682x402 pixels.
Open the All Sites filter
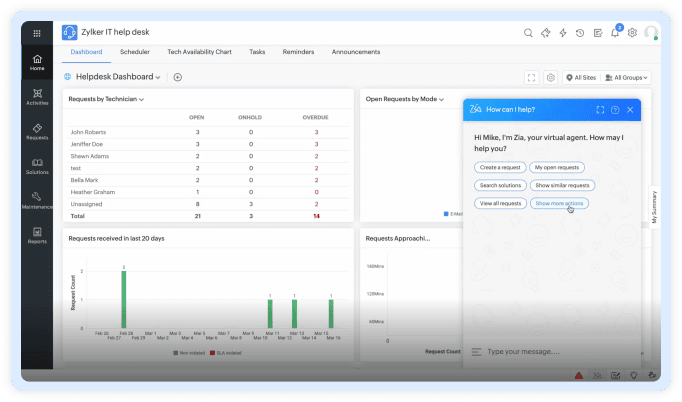pyautogui.click(x=581, y=77)
